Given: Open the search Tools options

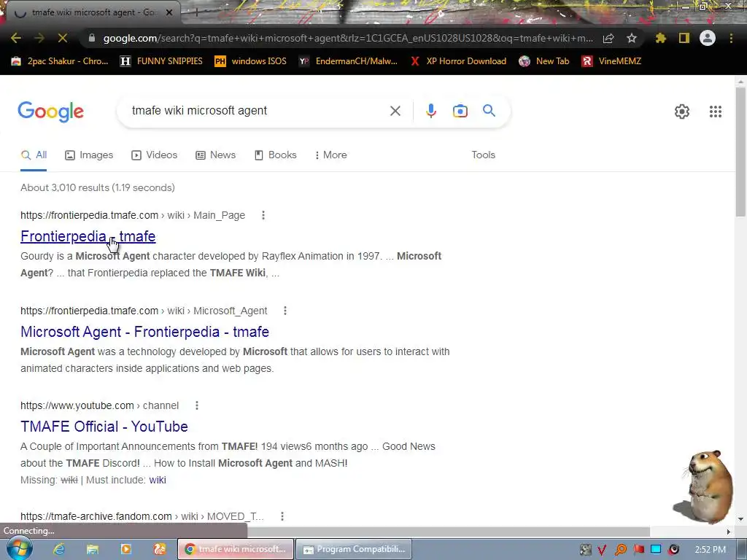Looking at the screenshot, I should pyautogui.click(x=483, y=155).
